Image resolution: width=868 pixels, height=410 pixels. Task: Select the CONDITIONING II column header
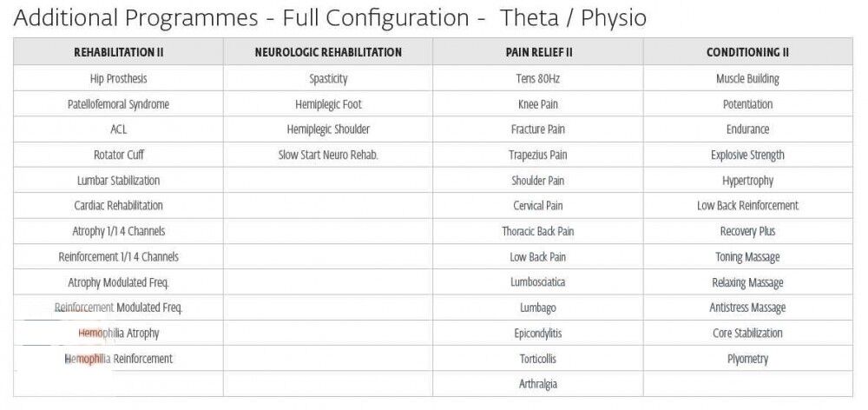pyautogui.click(x=747, y=52)
